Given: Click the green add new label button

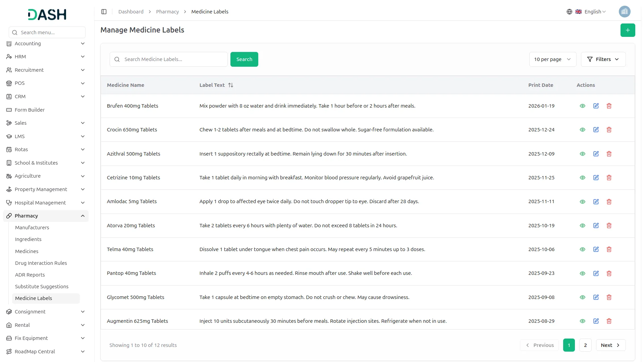Looking at the screenshot, I should (x=628, y=30).
